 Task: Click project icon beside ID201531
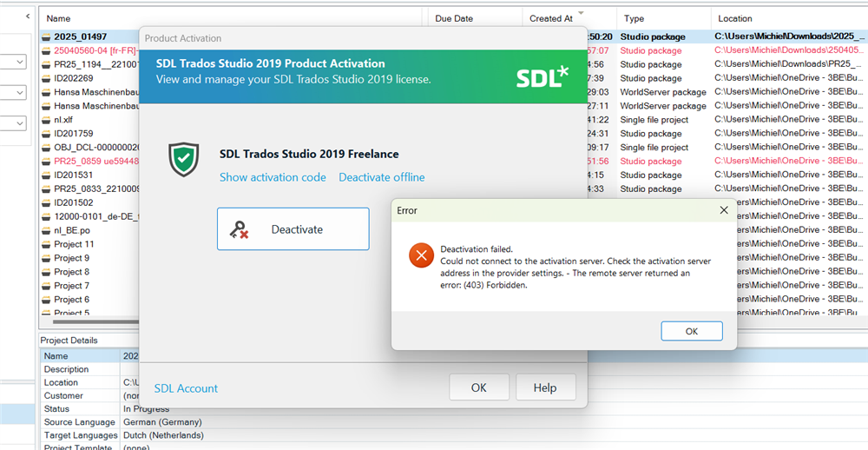tap(47, 175)
